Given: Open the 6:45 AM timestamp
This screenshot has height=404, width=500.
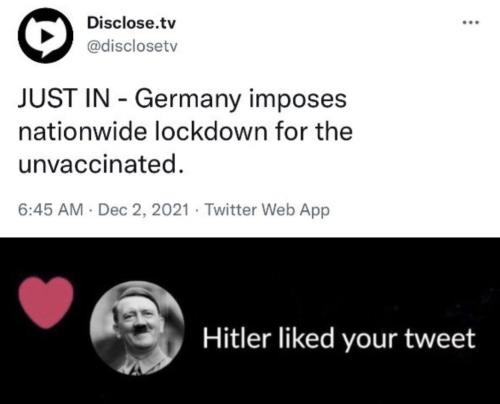Looking at the screenshot, I should coord(50,210).
